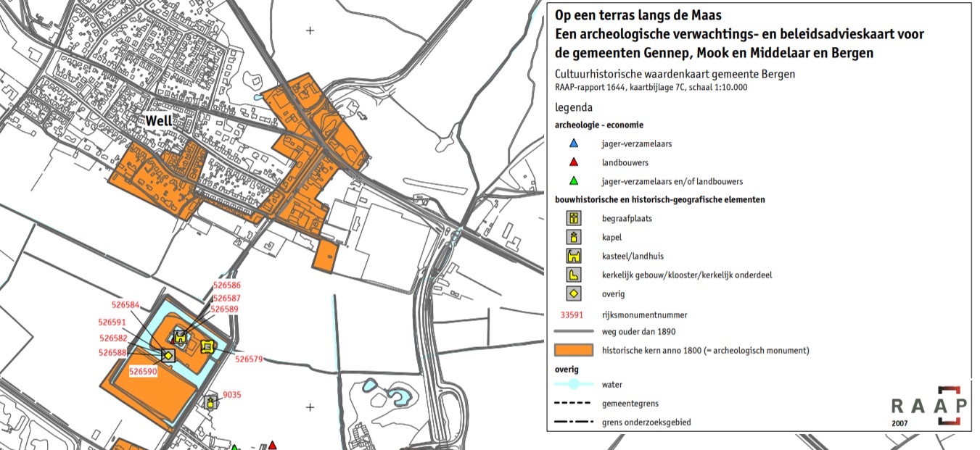This screenshot has width=980, height=450.
Task: Click the 'weg ouder dan 1890' label
Action: point(638,332)
